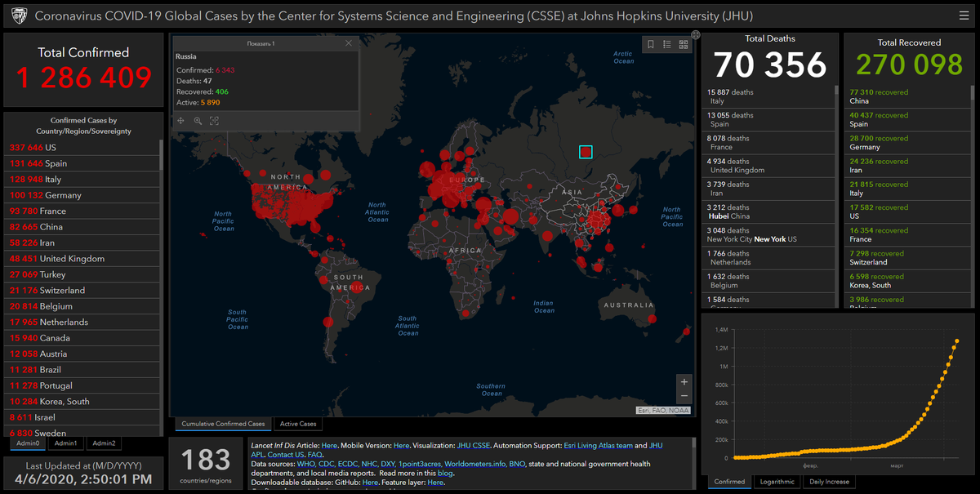
Task: Switch to Cumulative Confirmed Cases tab
Action: tap(223, 424)
